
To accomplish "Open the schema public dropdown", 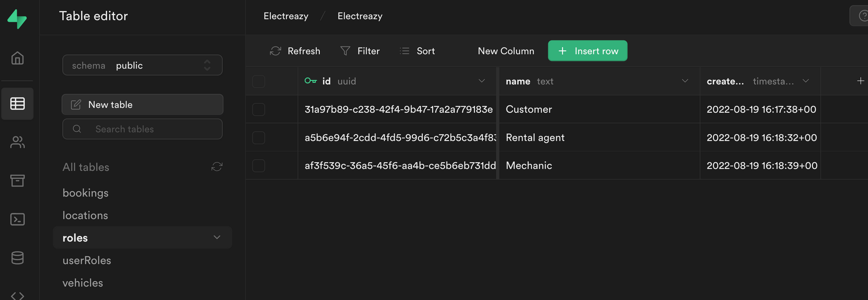I will click(142, 65).
